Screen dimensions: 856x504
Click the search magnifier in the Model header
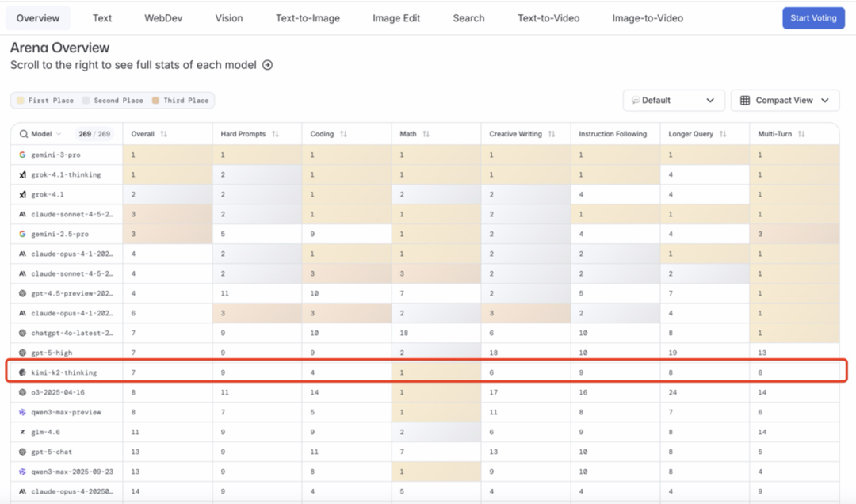(x=24, y=134)
